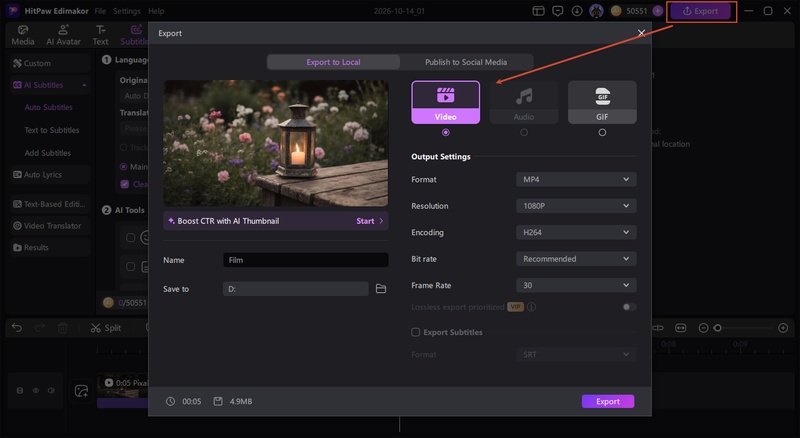Click the file size icon beside 4.9MB
The height and width of the screenshot is (438, 800).
pos(218,401)
